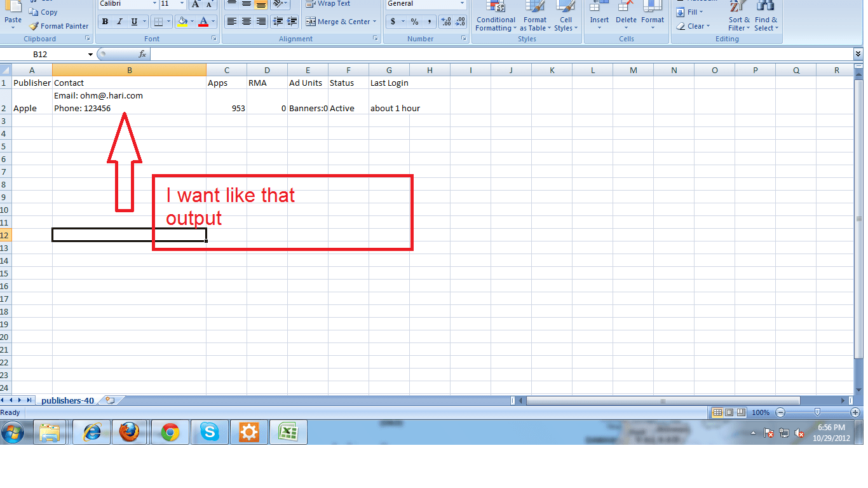
Task: Open the Sort & Filter menu
Action: (x=738, y=19)
